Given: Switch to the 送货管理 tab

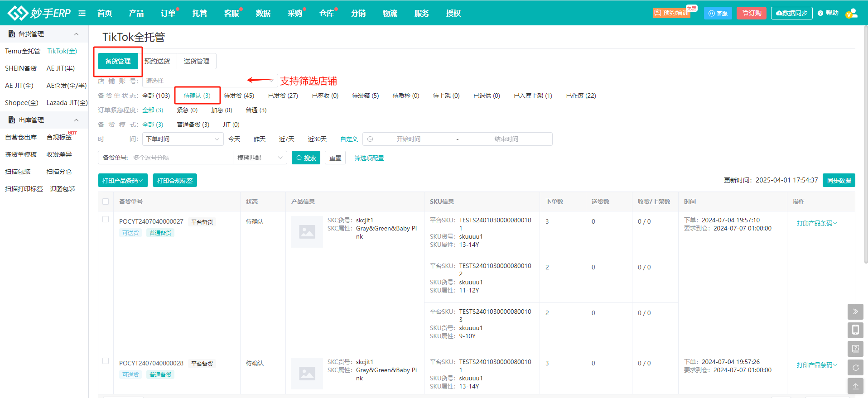Looking at the screenshot, I should pyautogui.click(x=197, y=61).
